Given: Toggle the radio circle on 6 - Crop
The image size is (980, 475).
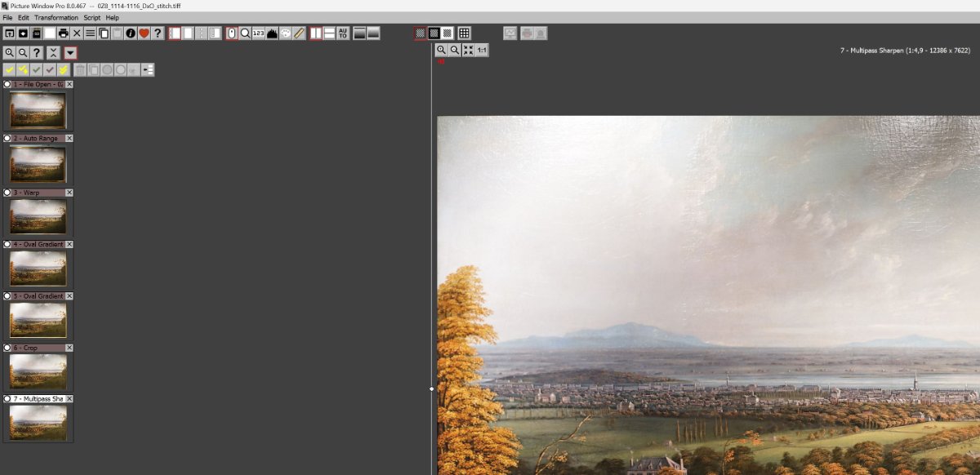Looking at the screenshot, I should (7, 348).
